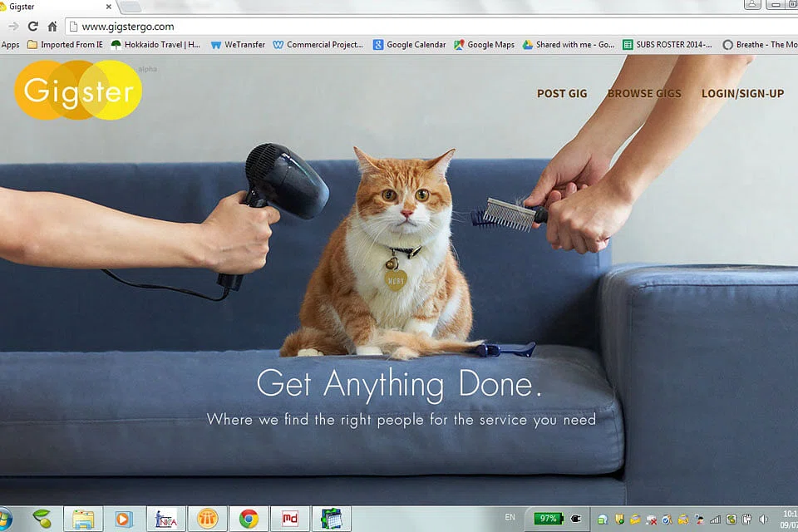Open Chrome from the Windows taskbar
Image resolution: width=798 pixels, height=532 pixels.
pyautogui.click(x=249, y=519)
